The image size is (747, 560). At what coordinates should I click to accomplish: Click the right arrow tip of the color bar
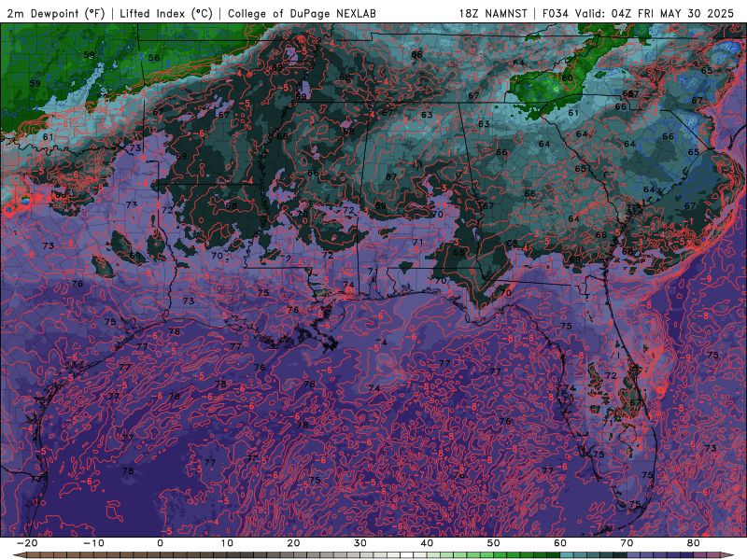pyautogui.click(x=728, y=555)
